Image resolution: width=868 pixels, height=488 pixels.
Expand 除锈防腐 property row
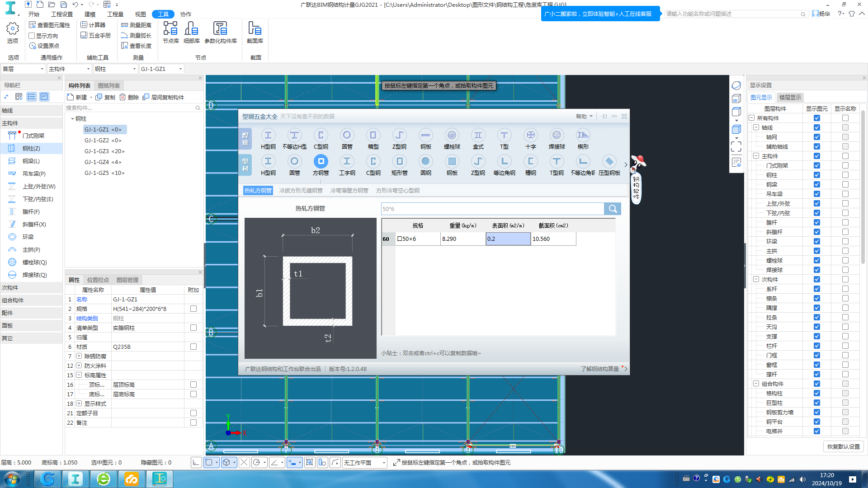tap(79, 356)
